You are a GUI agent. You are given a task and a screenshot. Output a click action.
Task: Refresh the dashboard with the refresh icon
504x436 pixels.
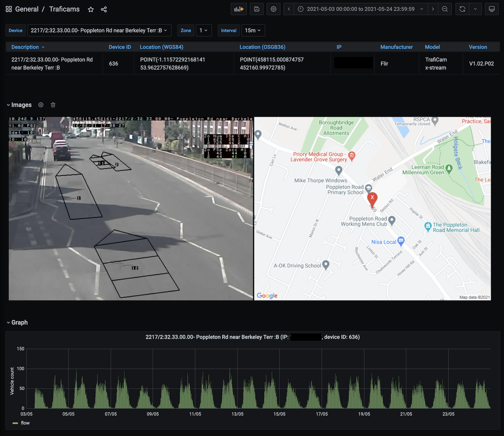(x=462, y=9)
